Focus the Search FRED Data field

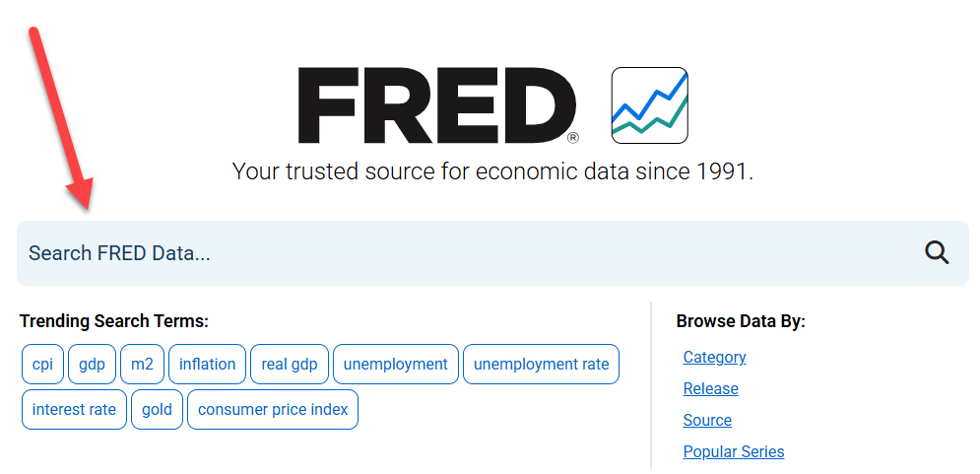pos(492,252)
